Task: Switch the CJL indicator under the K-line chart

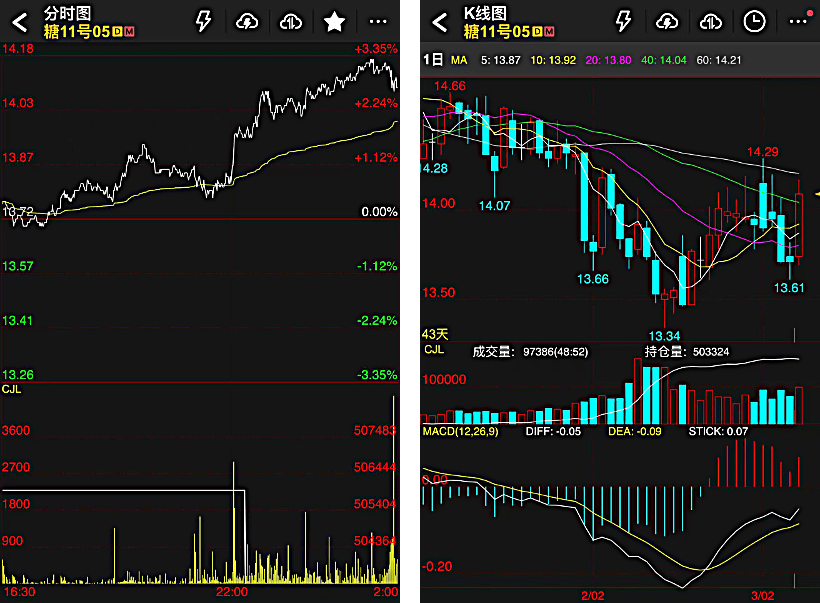Action: click(434, 351)
